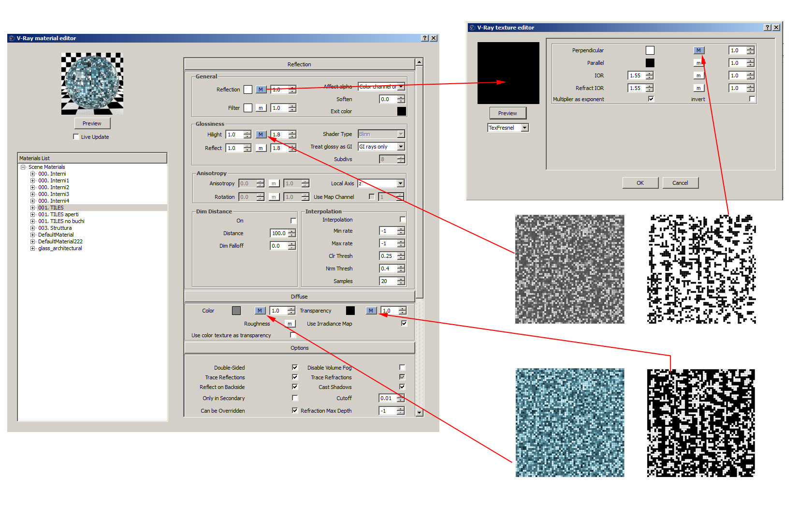Open the IOR map m button in texture editor
Viewport: 812px width, 508px height.
click(x=698, y=75)
